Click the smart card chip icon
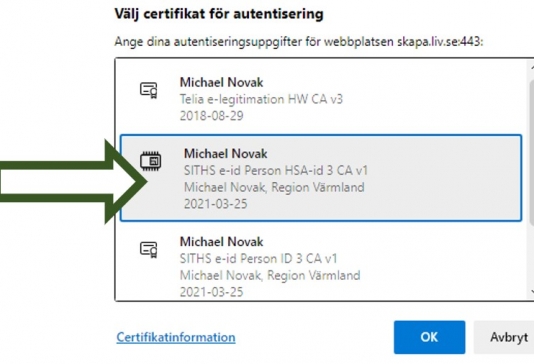 (x=151, y=161)
